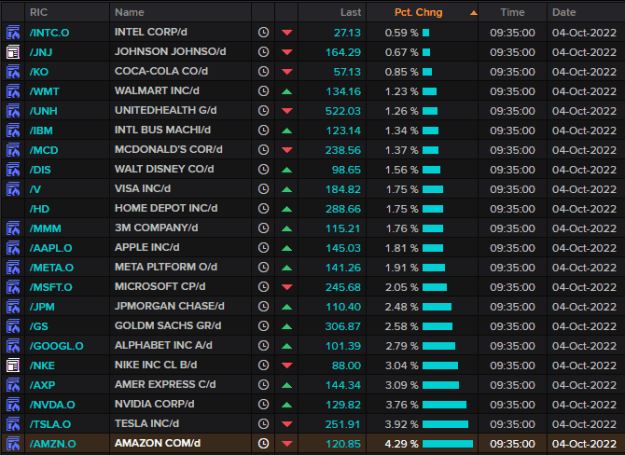Select the percent change bar for Johnson Johnson
The image size is (625, 455).
[x=426, y=52]
